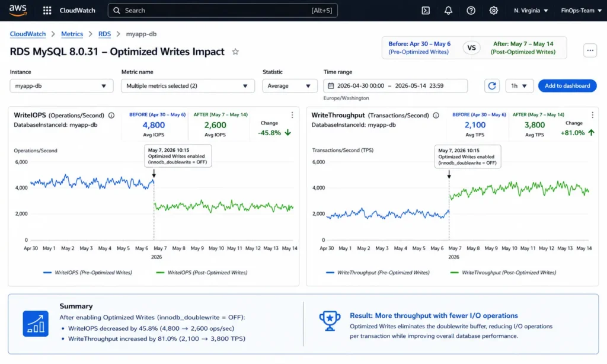Screen dimensions: 607x364
Task: Click the Summary heading
Action: [76, 306]
